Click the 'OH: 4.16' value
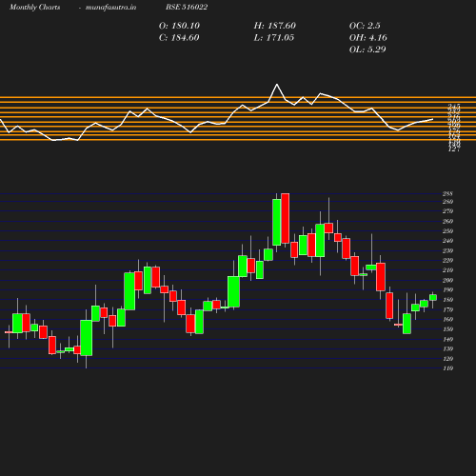476x476 pixels. point(368,38)
